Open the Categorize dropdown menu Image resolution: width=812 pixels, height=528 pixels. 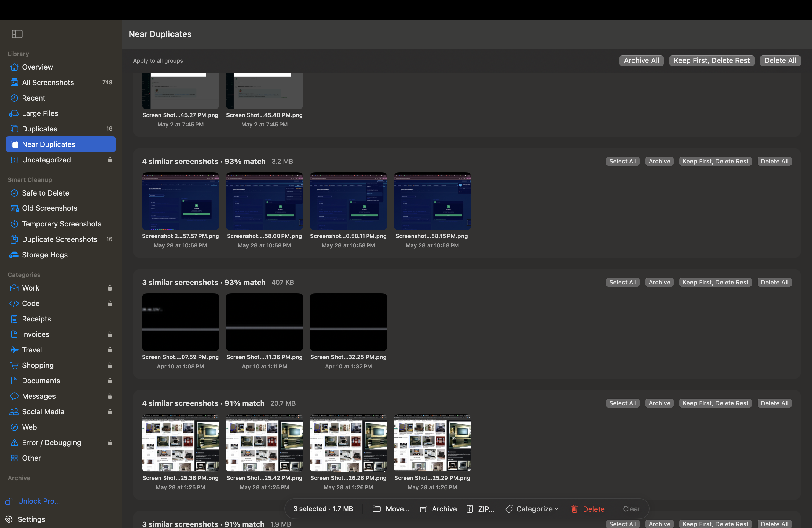(532, 509)
